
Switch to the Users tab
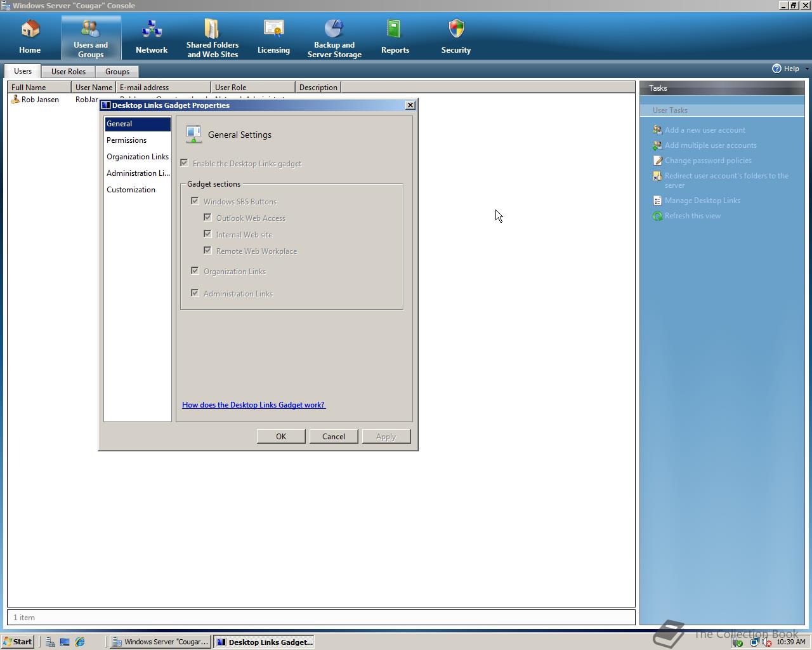pyautogui.click(x=23, y=71)
